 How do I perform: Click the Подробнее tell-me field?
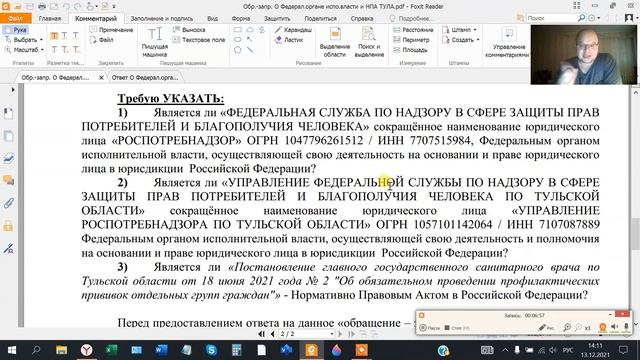411,18
